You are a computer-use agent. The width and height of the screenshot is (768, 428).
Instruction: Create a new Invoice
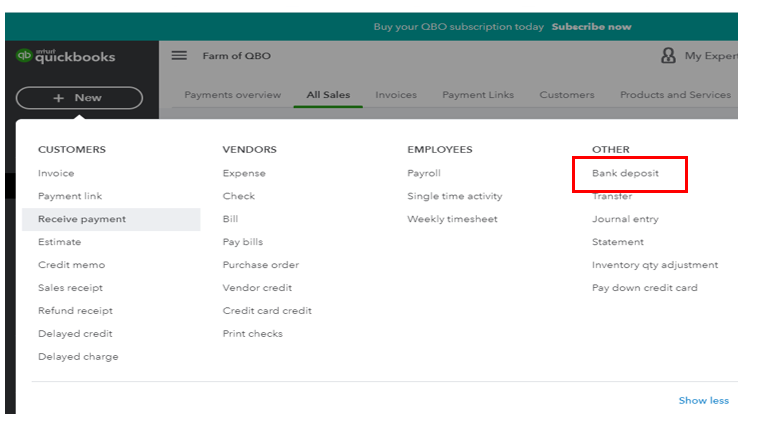point(56,173)
